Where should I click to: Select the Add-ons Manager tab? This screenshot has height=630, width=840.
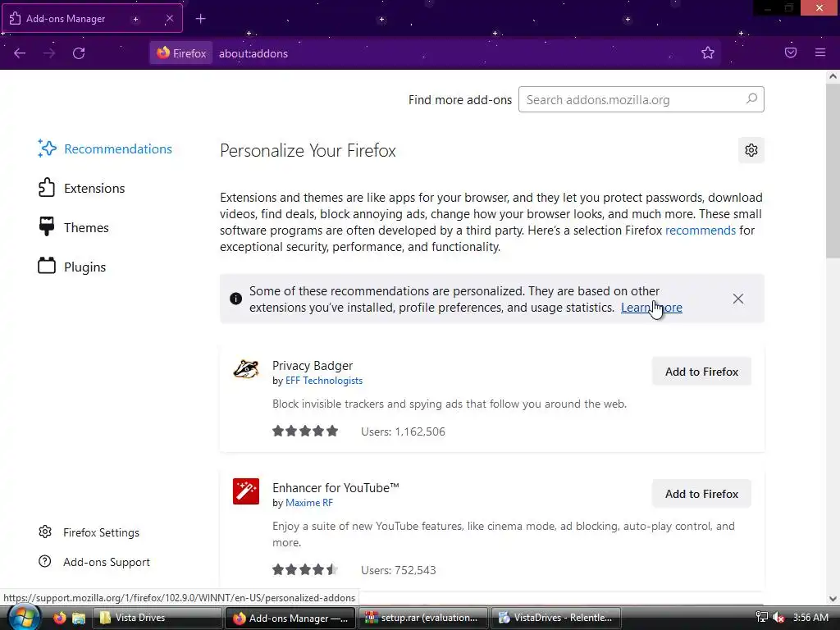coord(92,18)
